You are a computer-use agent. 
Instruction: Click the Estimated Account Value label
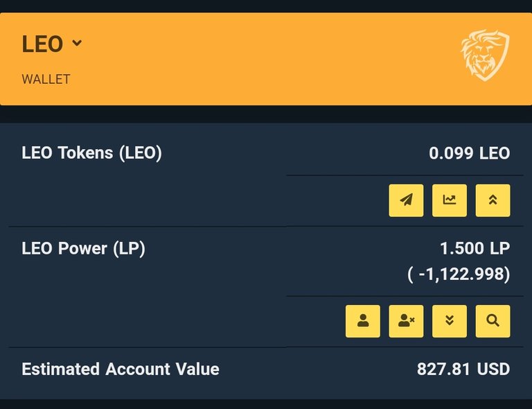[x=121, y=369]
